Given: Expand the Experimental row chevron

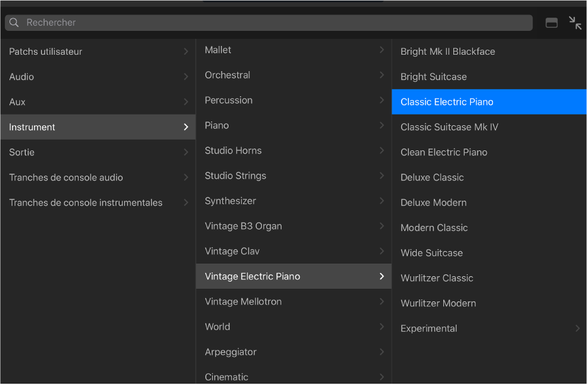Looking at the screenshot, I should (577, 328).
